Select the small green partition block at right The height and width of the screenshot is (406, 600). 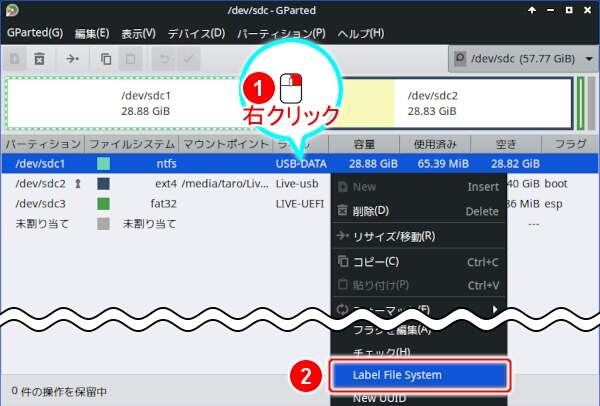[x=580, y=103]
